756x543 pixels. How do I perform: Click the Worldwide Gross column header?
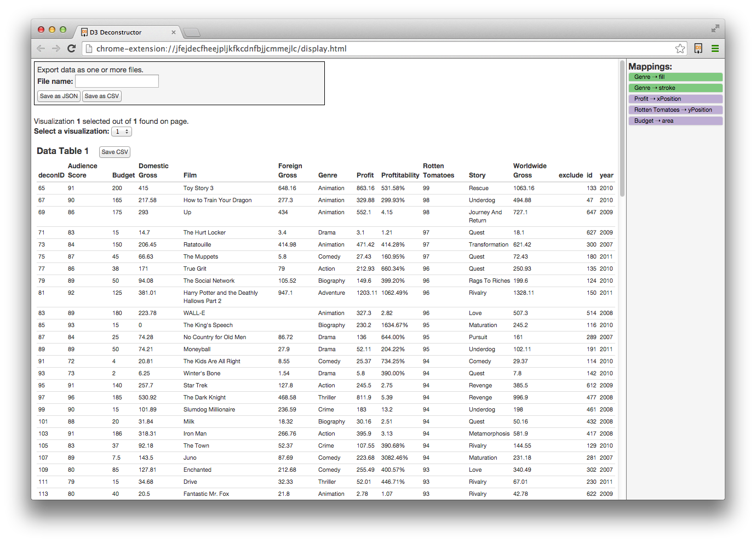click(530, 170)
